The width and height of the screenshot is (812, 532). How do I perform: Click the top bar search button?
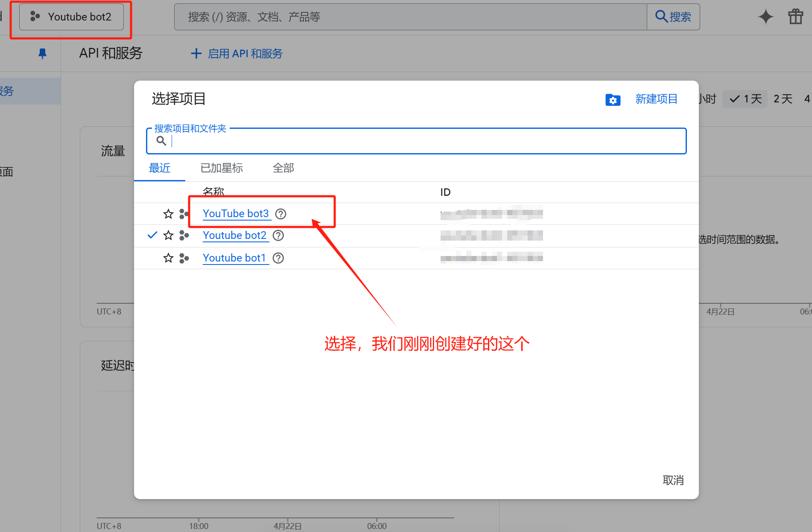(x=673, y=17)
